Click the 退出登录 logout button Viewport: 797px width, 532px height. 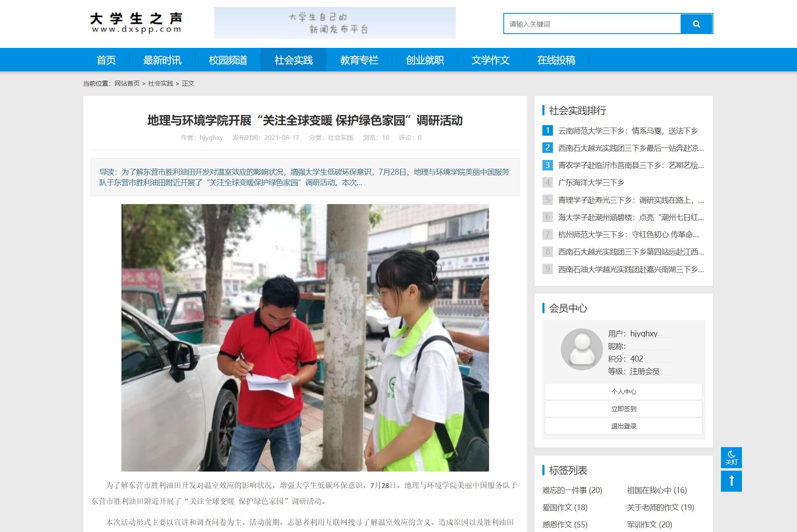pyautogui.click(x=623, y=426)
